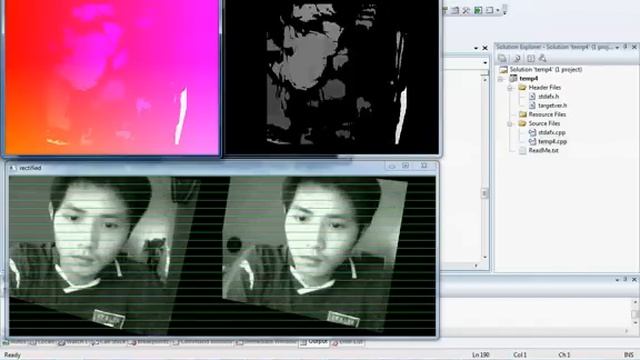Close the editor pane with the X
This screenshot has height=360, width=640.
click(x=485, y=48)
